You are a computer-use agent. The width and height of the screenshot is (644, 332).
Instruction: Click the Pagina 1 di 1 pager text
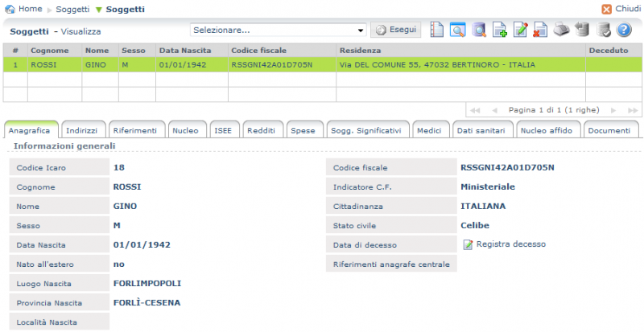[x=554, y=110]
